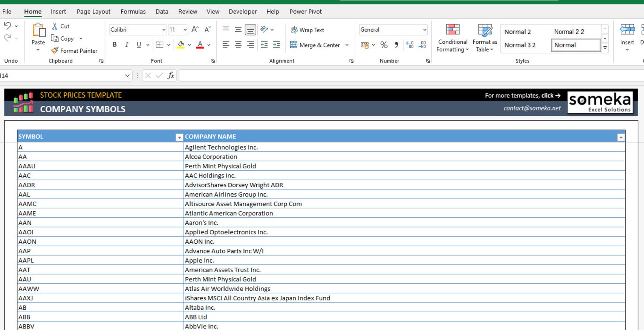Open the red Font Color button
The image size is (644, 330).
200,45
